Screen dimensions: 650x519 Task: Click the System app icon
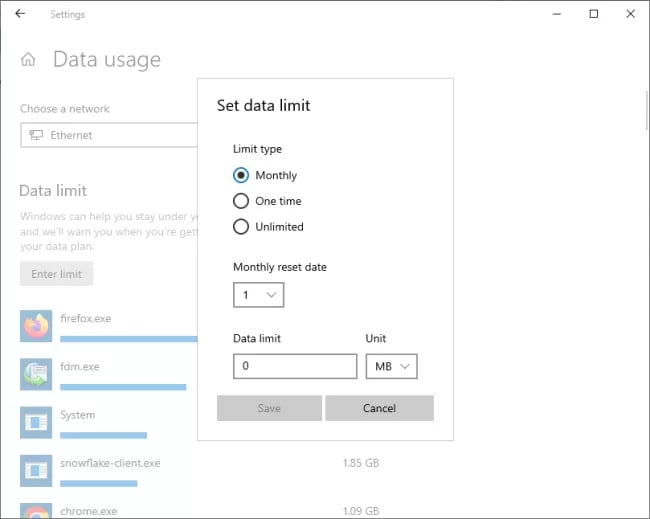(x=36, y=422)
